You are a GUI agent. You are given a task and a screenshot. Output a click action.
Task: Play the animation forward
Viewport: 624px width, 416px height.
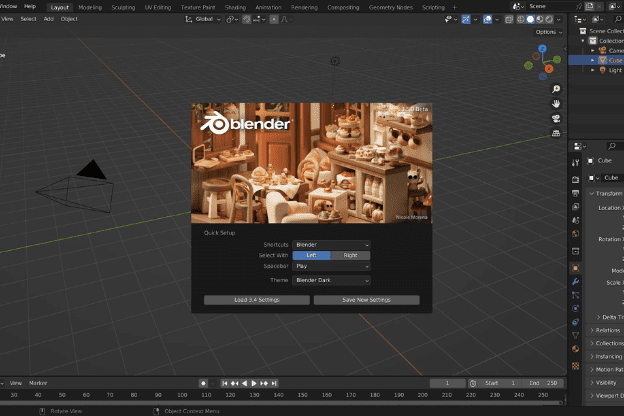click(254, 383)
